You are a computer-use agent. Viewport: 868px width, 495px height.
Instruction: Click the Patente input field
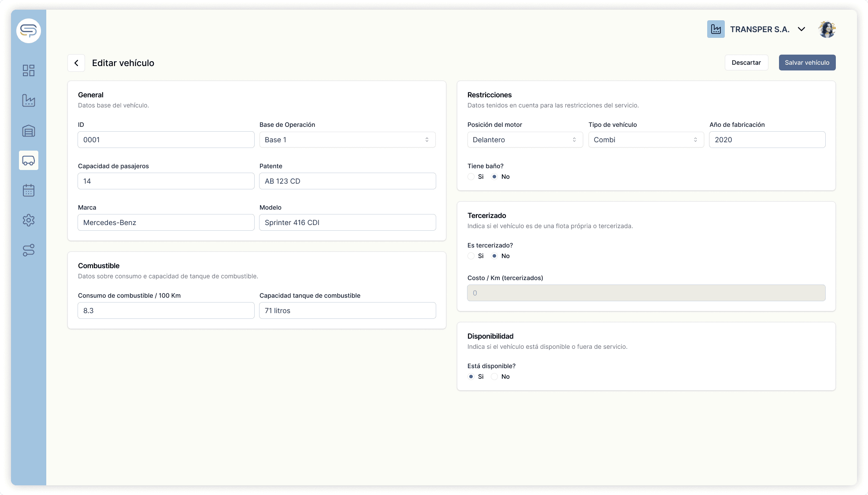[347, 181]
